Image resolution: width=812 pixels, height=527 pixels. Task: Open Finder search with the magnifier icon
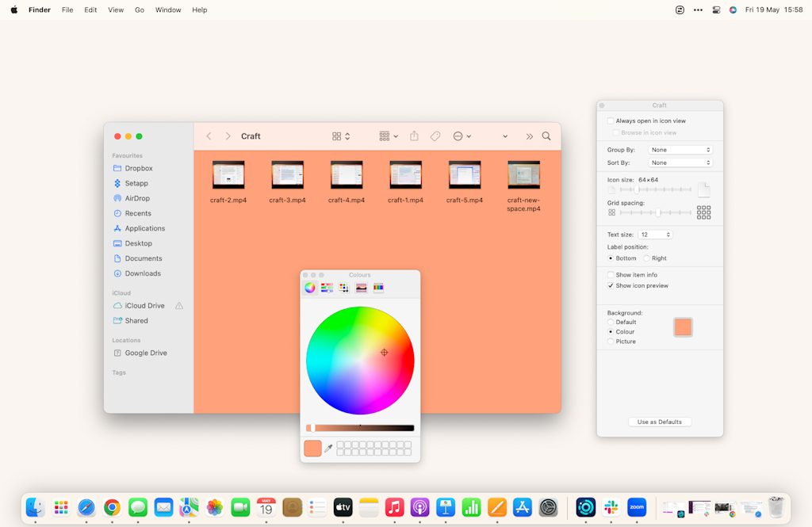point(546,136)
